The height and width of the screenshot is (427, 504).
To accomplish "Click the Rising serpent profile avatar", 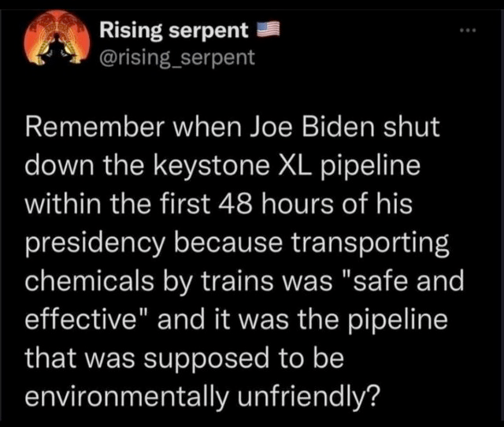I will coord(55,45).
